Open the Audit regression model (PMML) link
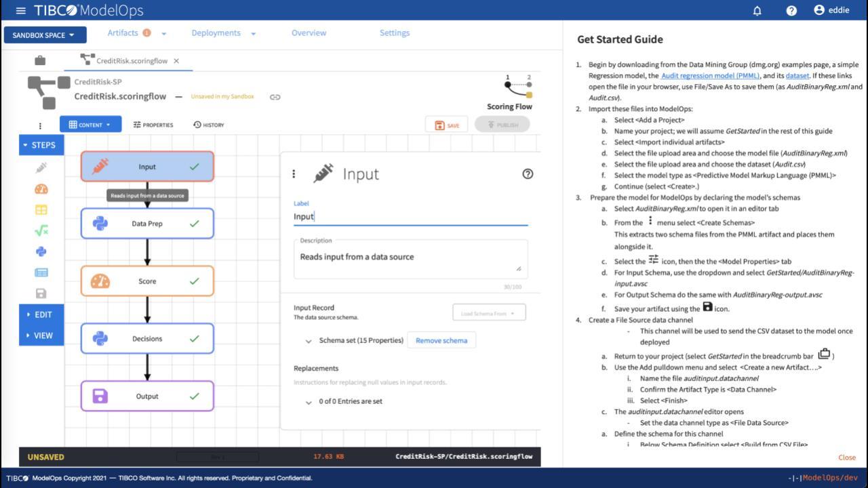This screenshot has height=488, width=868. (710, 76)
